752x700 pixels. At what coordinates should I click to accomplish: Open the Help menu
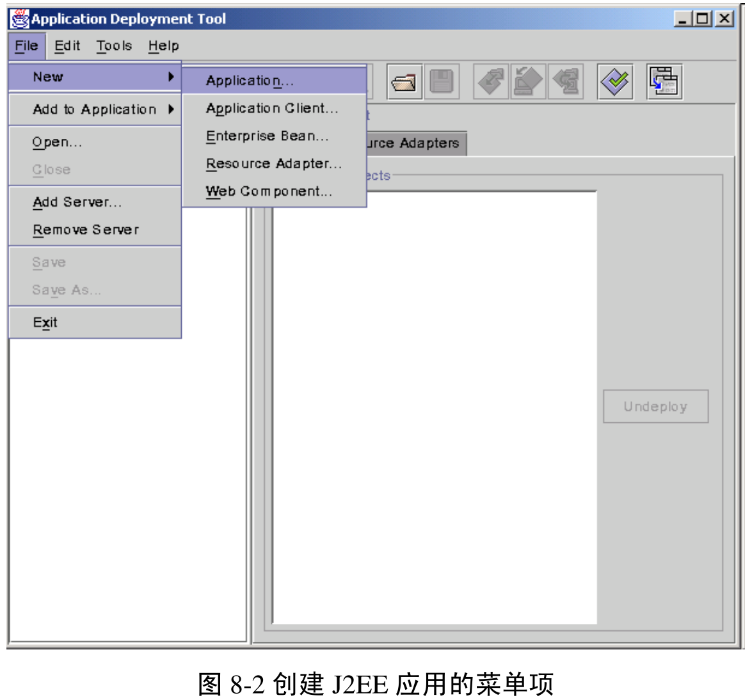pos(163,45)
